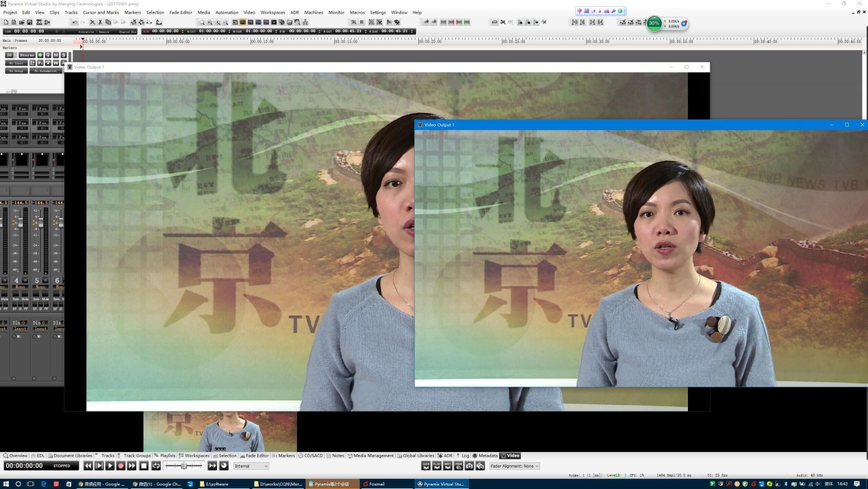868x489 pixels.
Task: Open the Clips menu
Action: pos(54,12)
